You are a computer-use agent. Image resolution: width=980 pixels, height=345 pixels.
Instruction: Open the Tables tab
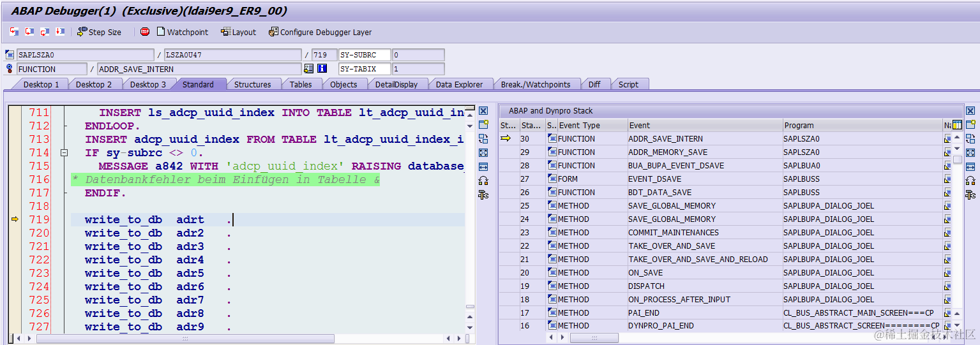click(x=301, y=84)
